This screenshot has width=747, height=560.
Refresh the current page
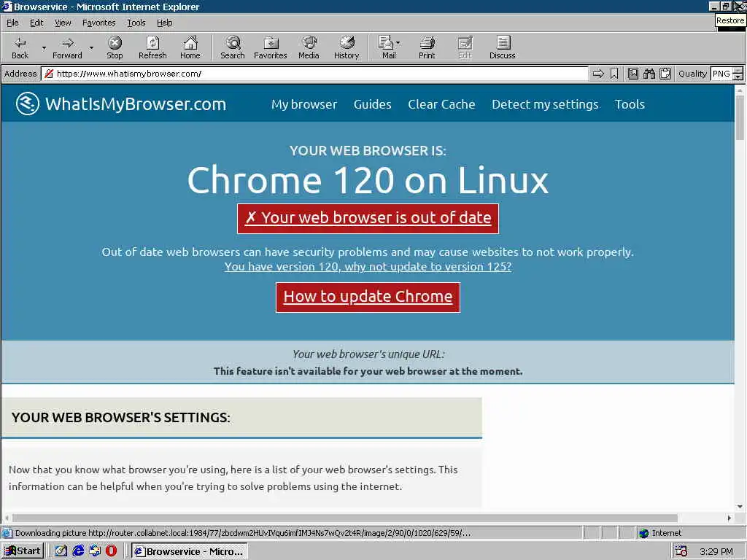pyautogui.click(x=152, y=47)
